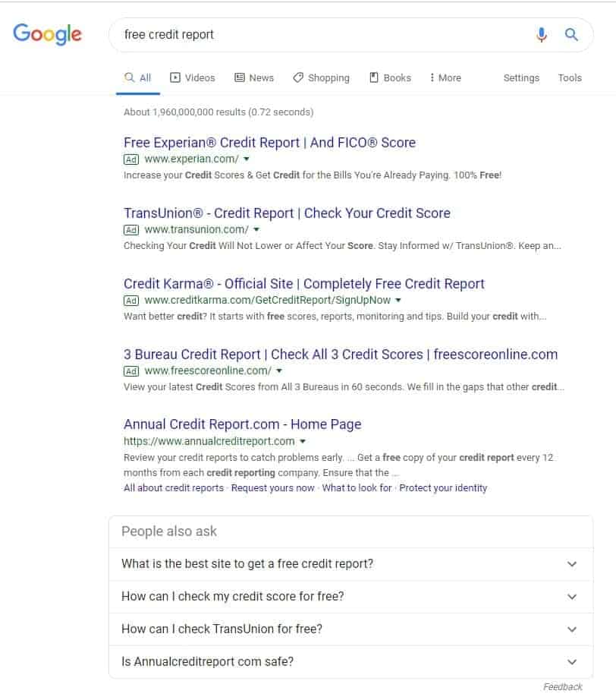Open 3 Bureau Credit Report freescoreonline result
The image size is (616, 700).
(x=341, y=354)
